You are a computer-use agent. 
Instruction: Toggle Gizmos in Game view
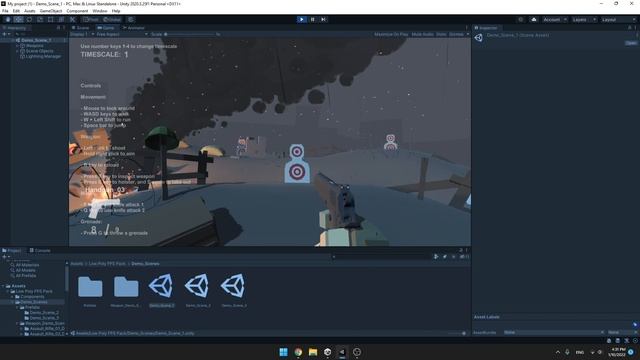(456, 34)
